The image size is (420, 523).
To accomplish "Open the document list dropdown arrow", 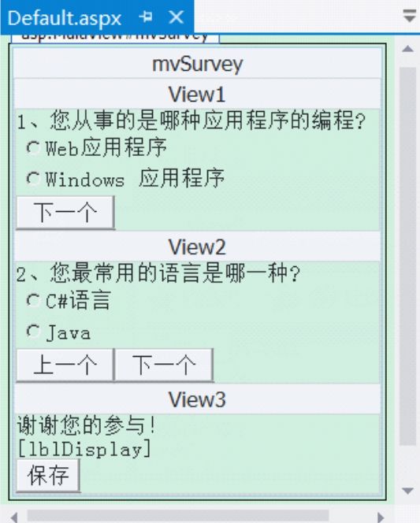I will [x=409, y=16].
